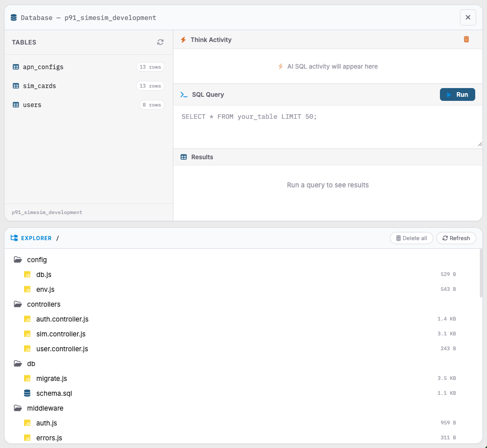This screenshot has width=487, height=448.
Task: Refresh the Explorer file list
Action: click(x=456, y=238)
